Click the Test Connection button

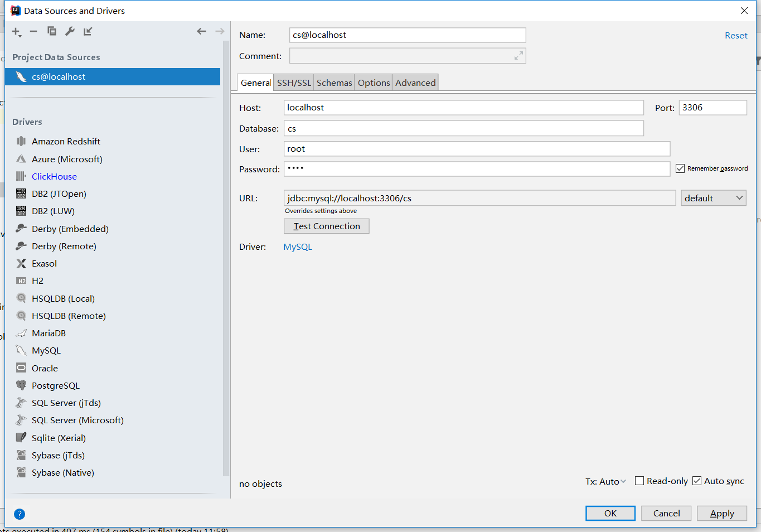327,226
